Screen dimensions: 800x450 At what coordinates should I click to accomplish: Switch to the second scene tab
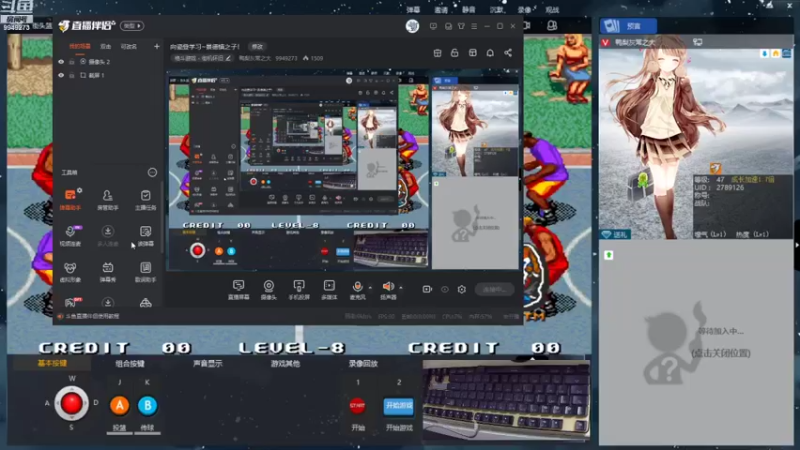pos(106,46)
